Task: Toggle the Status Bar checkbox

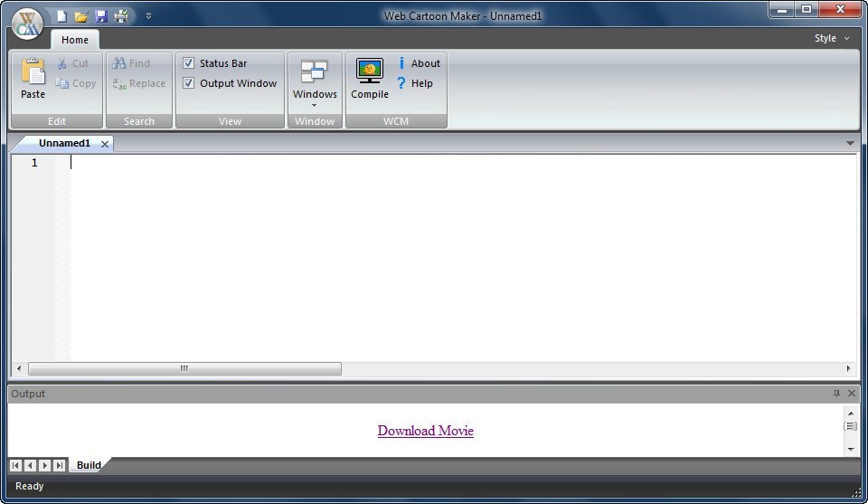Action: click(x=189, y=63)
